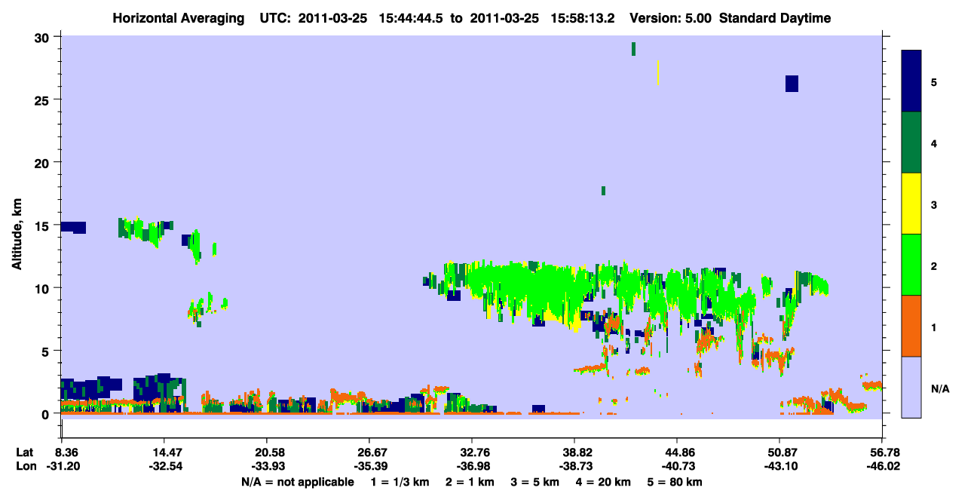Click the dark blue color bar segment 5
The image size is (980, 503).
[x=911, y=81]
